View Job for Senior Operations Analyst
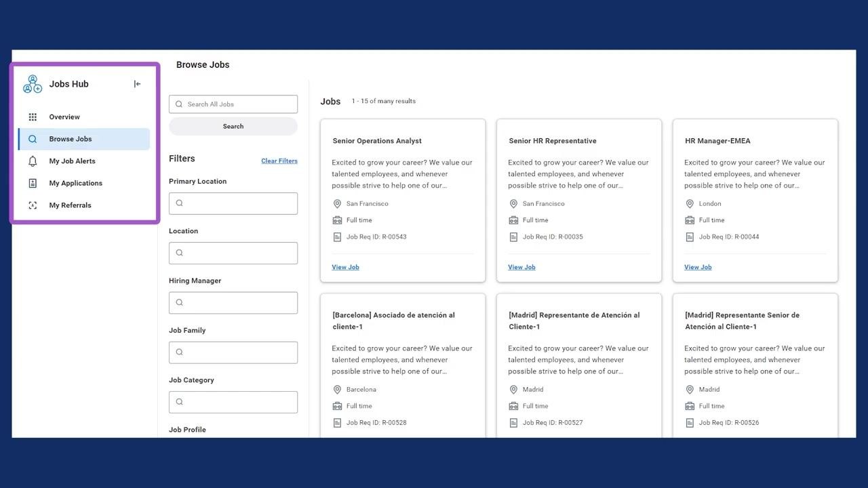This screenshot has height=488, width=868. click(345, 267)
